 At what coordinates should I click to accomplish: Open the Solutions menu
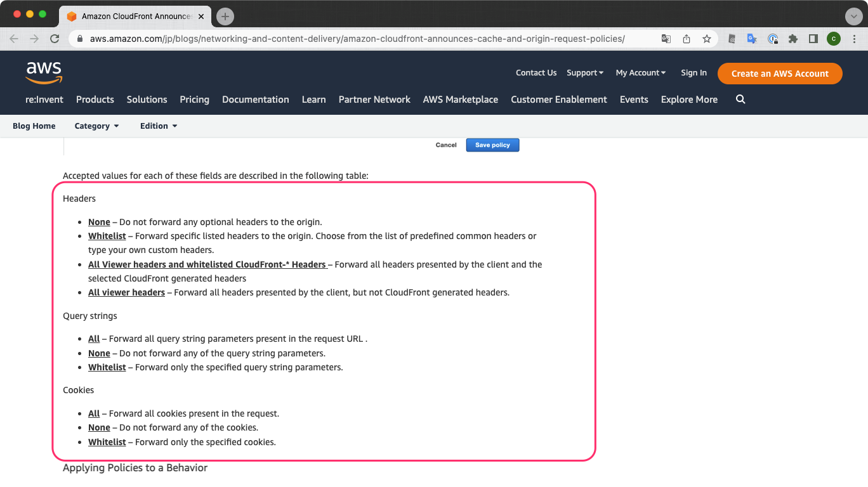[147, 100]
